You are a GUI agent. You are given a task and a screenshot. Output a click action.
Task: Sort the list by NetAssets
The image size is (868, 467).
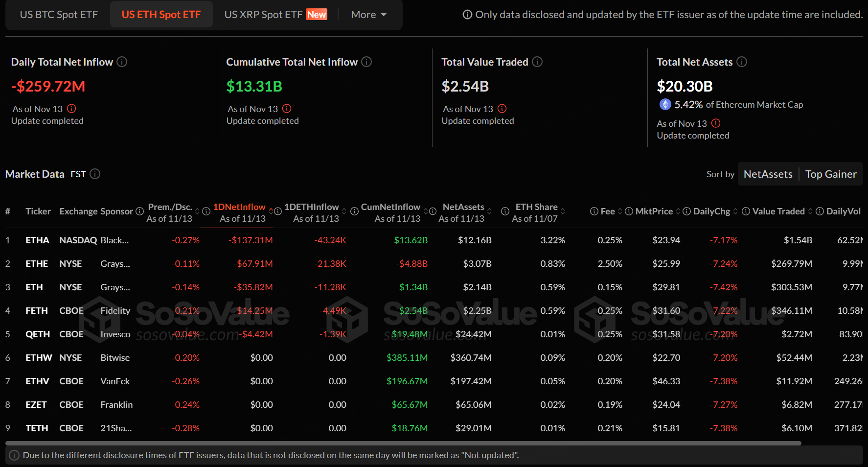click(768, 174)
